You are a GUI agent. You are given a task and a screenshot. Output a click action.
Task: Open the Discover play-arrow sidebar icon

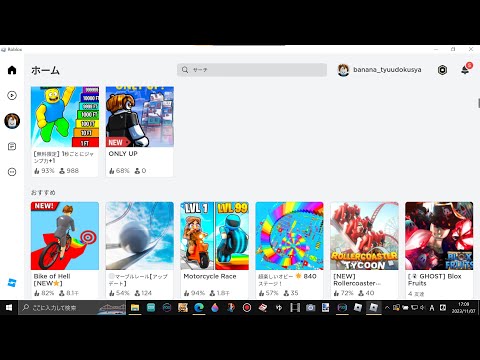click(12, 96)
